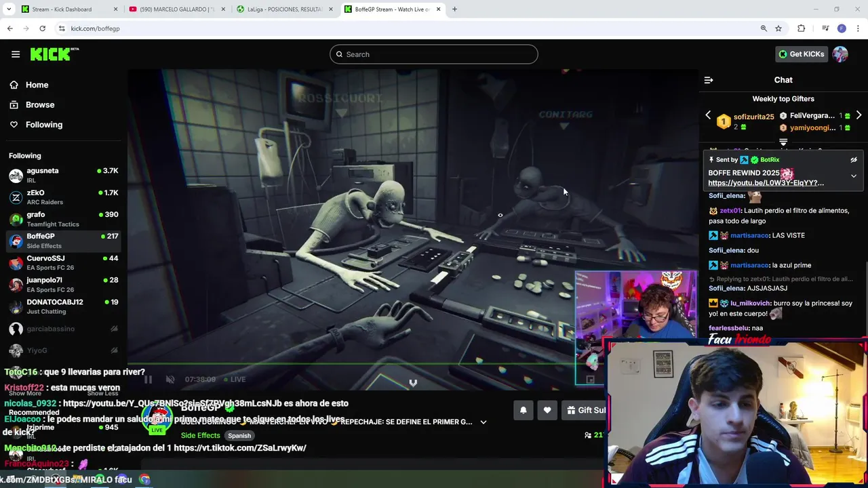Click the Gift Sub button
This screenshot has height=488, width=868.
coord(585,410)
